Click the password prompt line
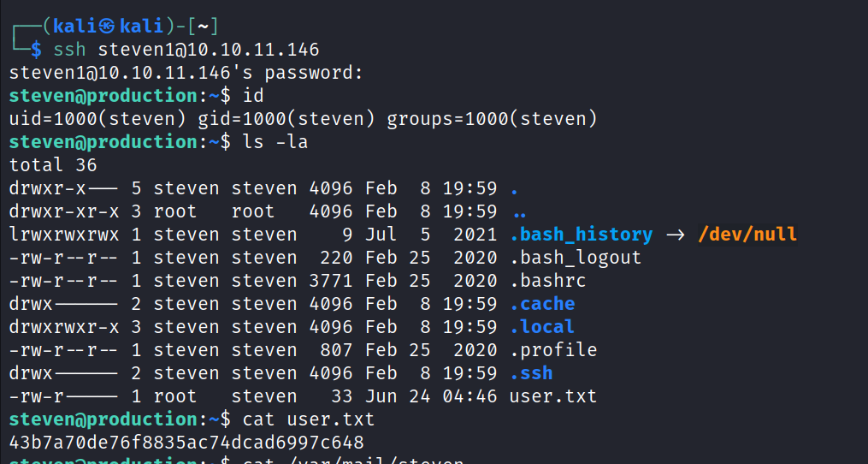 (x=186, y=73)
